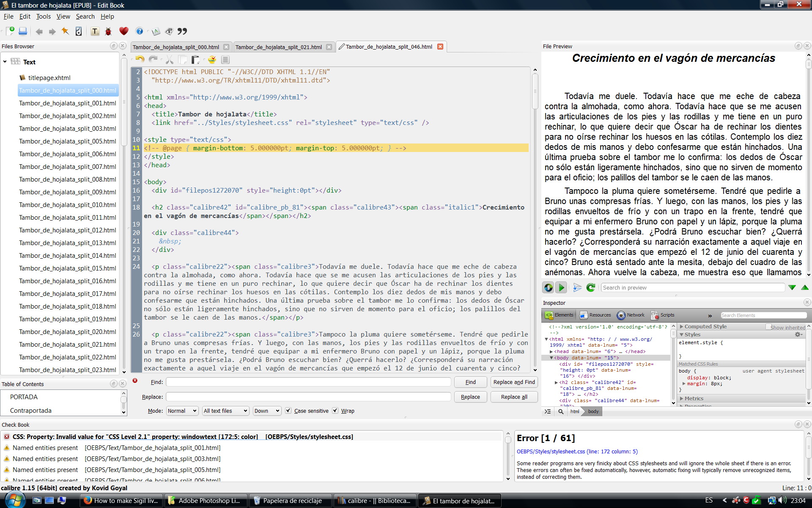Open the Normal mode dropdown
The width and height of the screenshot is (812, 508).
[x=182, y=411]
